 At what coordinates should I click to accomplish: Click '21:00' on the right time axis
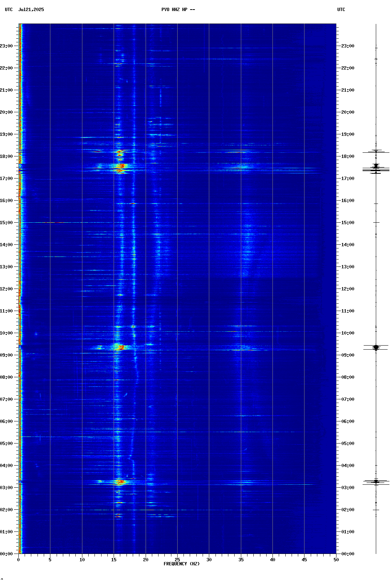(348, 90)
